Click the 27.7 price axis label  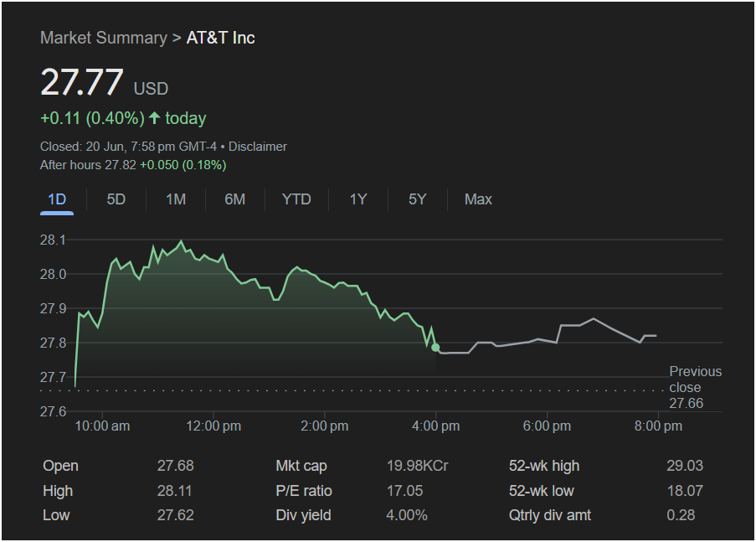(x=53, y=377)
